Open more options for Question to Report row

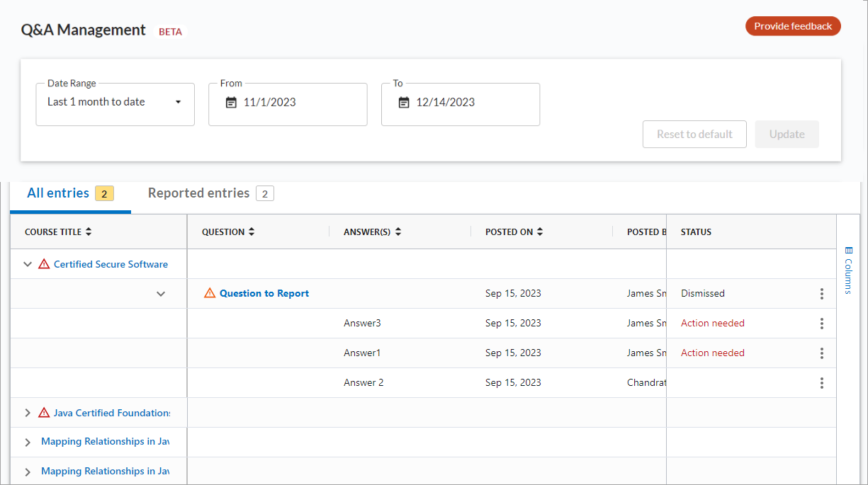coord(821,294)
